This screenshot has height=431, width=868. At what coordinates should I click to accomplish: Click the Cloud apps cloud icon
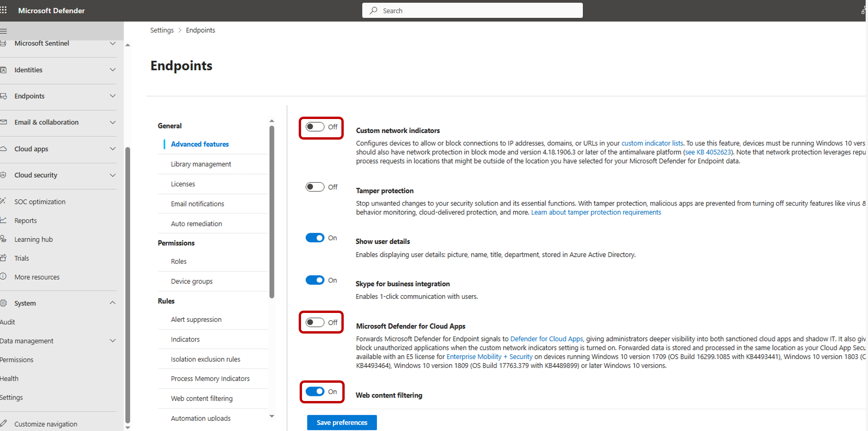[3, 149]
